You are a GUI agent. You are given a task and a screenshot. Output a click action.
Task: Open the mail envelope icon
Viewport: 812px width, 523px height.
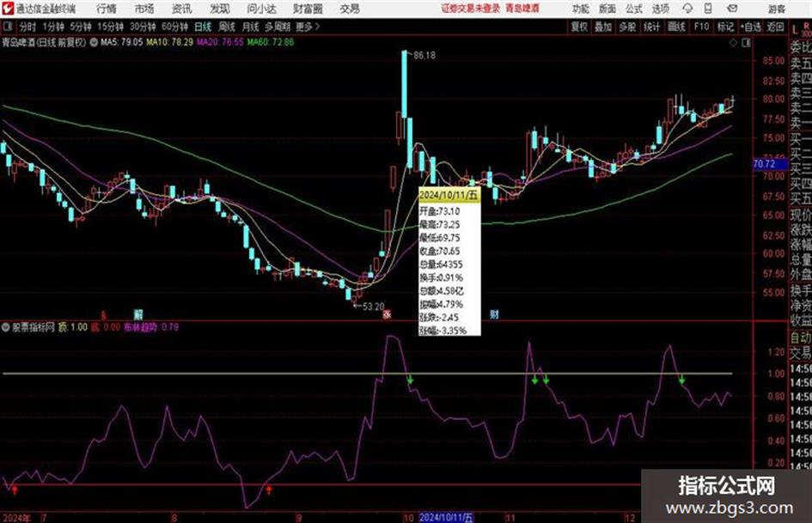click(x=732, y=9)
